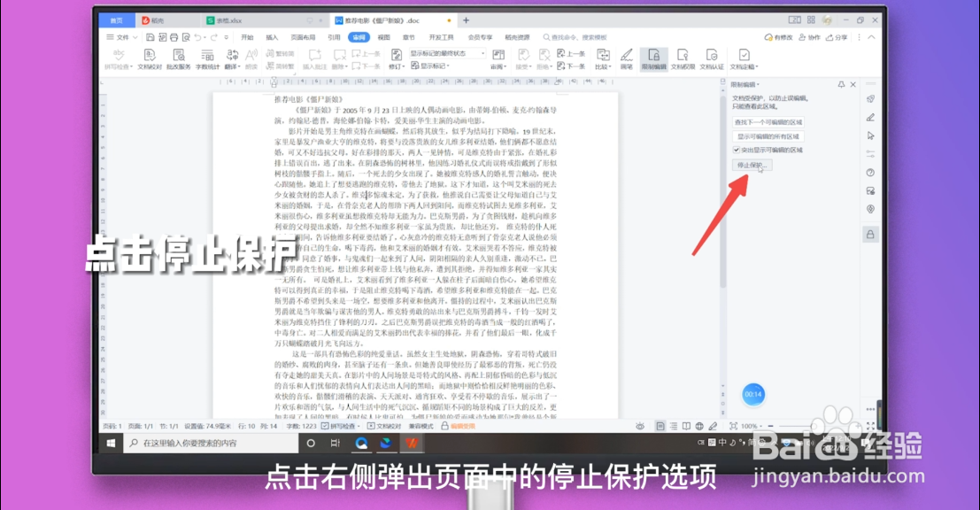Screen dimensions: 980x510
Task: Collapse the ribbon with chevron
Action: coord(871,37)
